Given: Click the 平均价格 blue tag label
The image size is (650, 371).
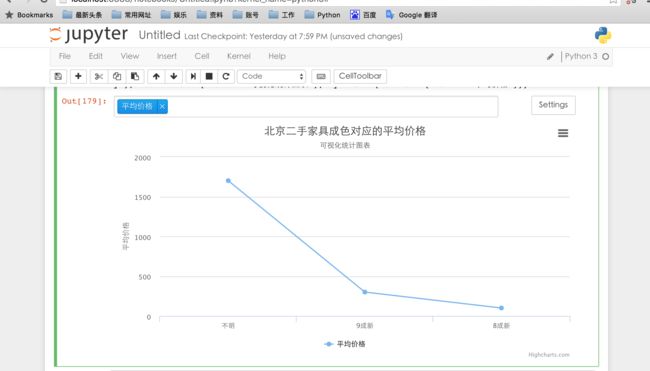Looking at the screenshot, I should coord(137,107).
